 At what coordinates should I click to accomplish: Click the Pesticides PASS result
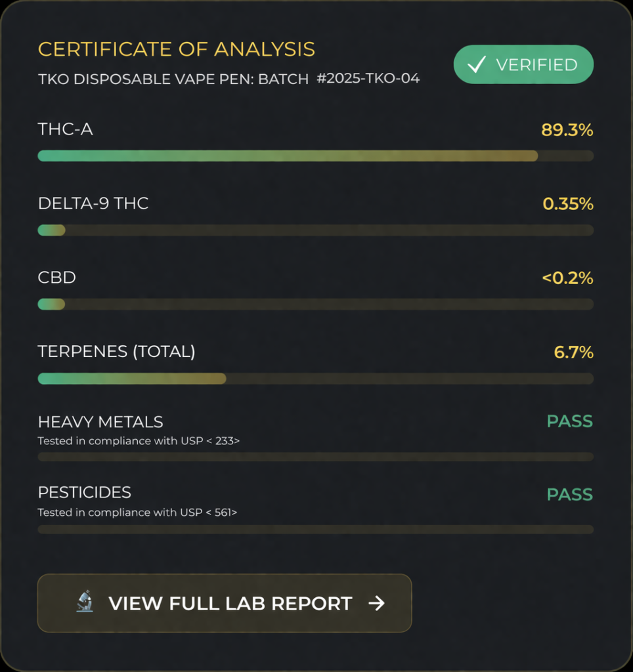(570, 495)
